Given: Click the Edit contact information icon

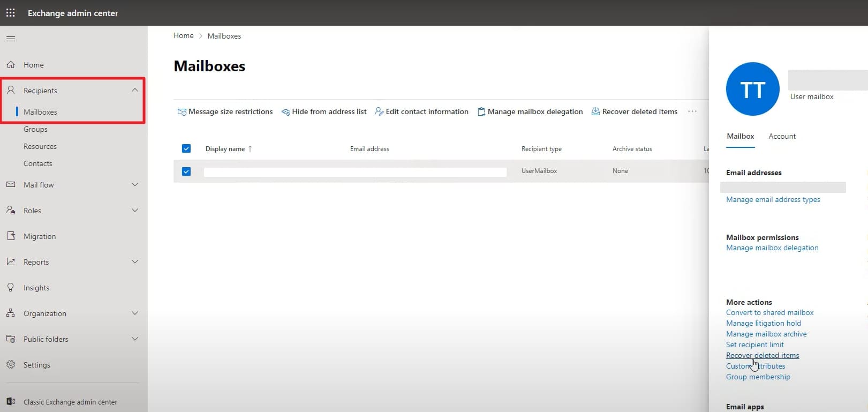Looking at the screenshot, I should [x=379, y=111].
